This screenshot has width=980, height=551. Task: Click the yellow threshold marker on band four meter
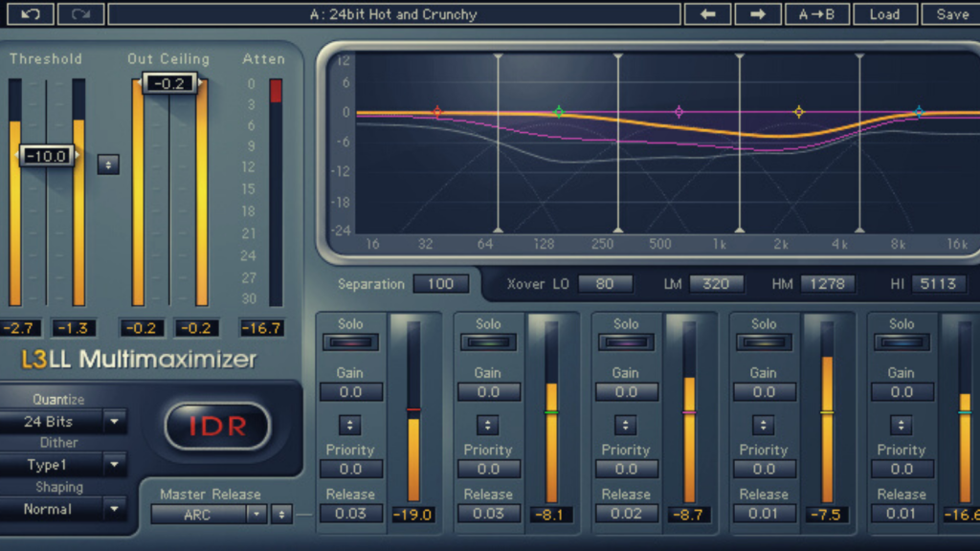827,412
